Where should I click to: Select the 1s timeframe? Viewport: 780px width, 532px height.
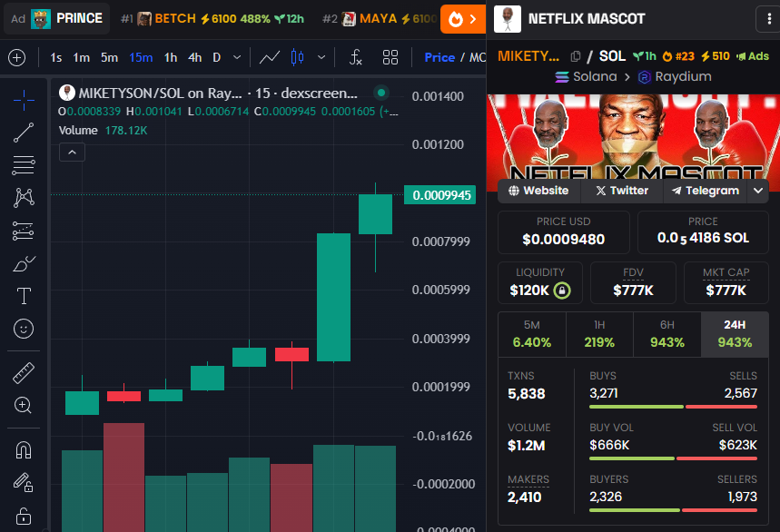tap(55, 58)
